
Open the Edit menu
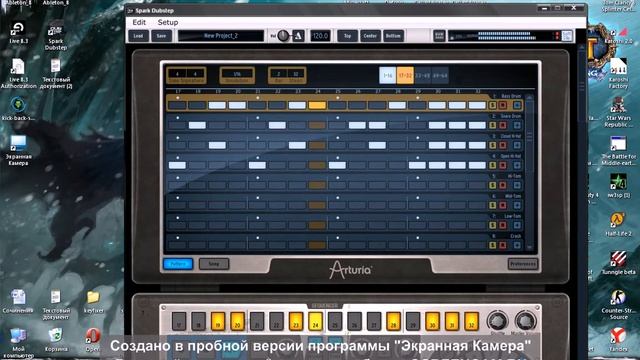pos(139,22)
